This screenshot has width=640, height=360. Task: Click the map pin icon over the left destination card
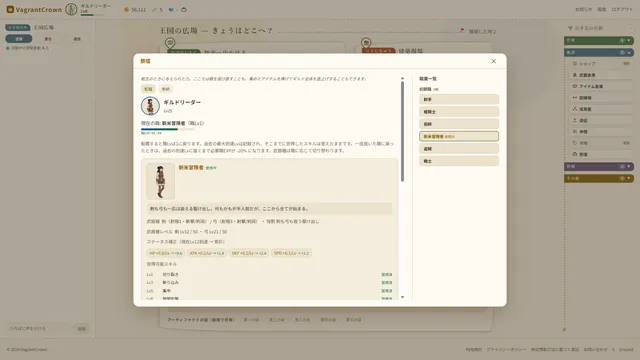click(170, 42)
